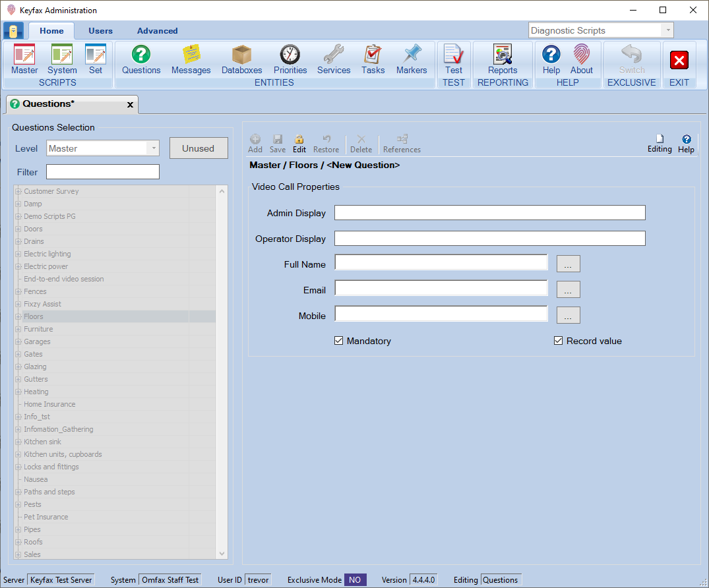Switch to the Users ribbon tab

click(100, 31)
